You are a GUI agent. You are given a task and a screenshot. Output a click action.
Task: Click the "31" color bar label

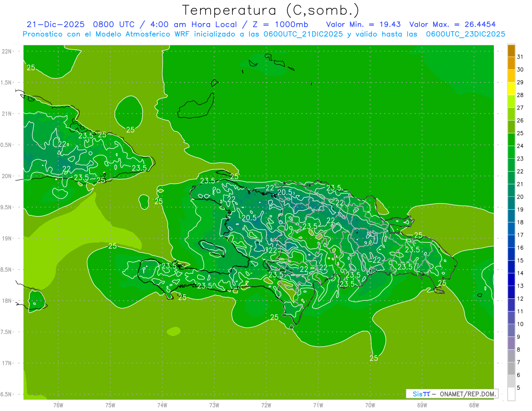[x=521, y=57]
